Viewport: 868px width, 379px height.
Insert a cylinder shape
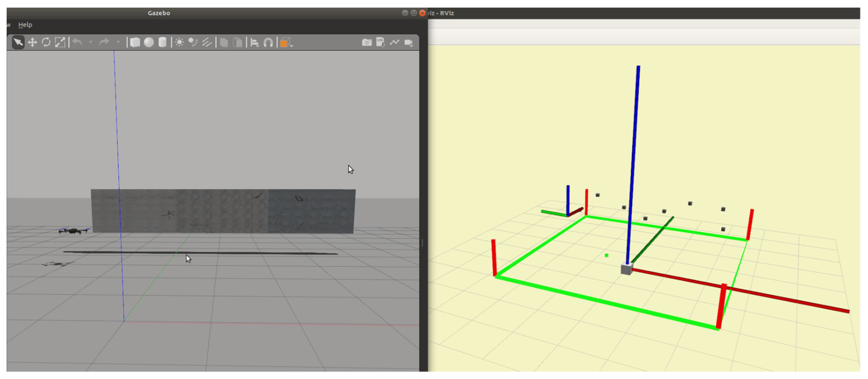tap(162, 42)
